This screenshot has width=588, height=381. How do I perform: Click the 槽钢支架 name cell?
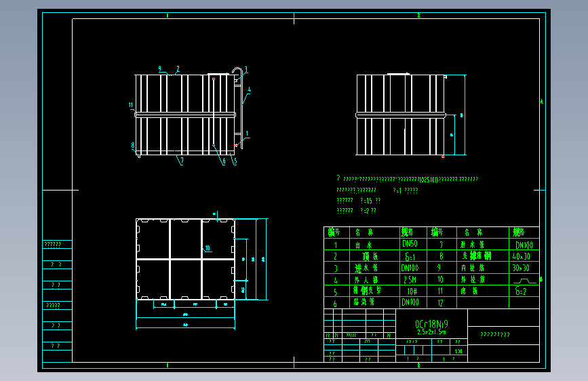pyautogui.click(x=367, y=290)
